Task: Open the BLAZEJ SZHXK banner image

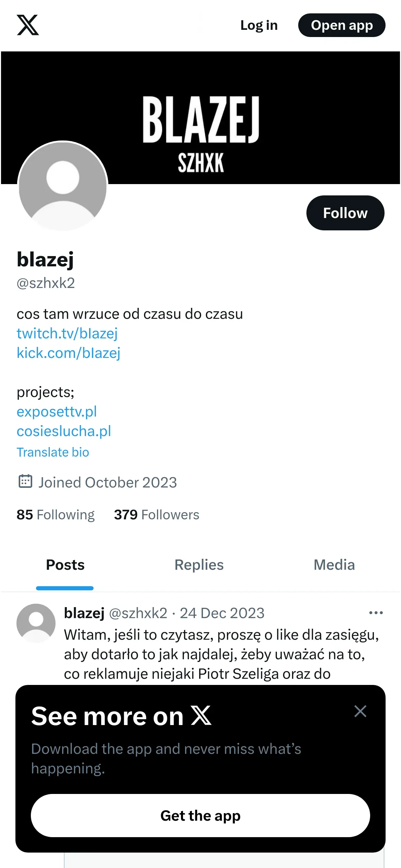Action: point(200,118)
